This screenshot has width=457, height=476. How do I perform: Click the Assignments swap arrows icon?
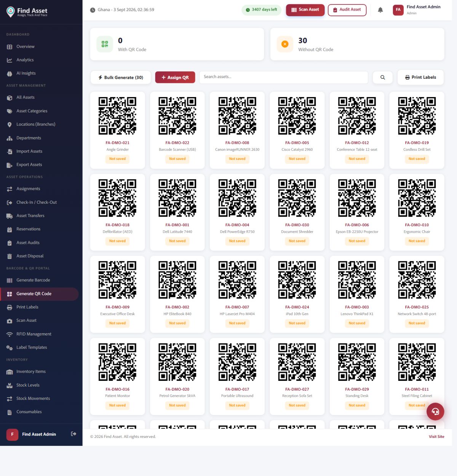10,189
